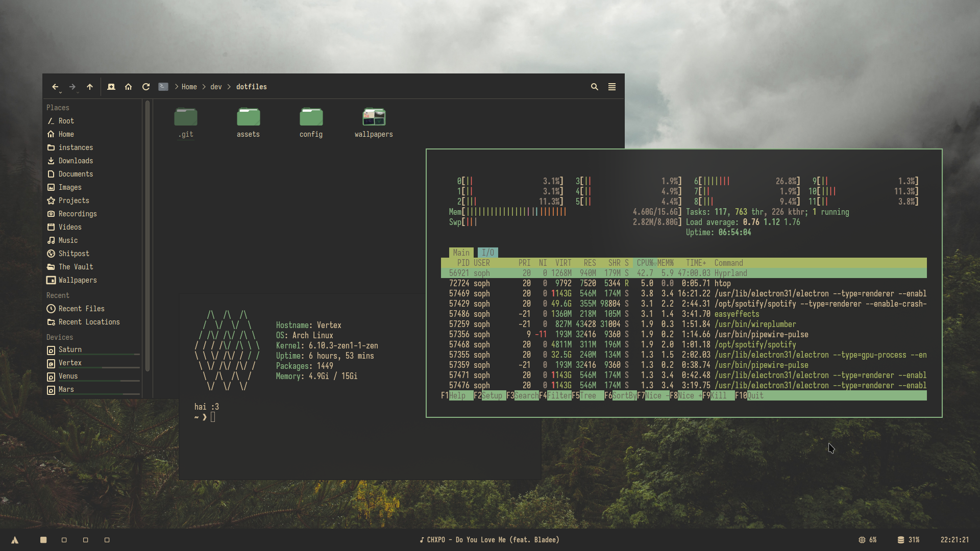Open the Vertex device
Viewport: 980px width, 551px height.
[x=92, y=363]
